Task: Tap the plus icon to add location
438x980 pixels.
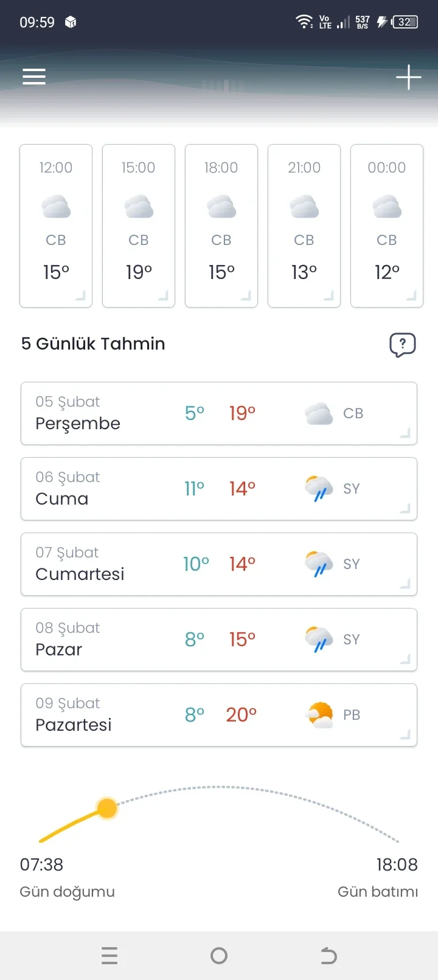Action: click(408, 77)
